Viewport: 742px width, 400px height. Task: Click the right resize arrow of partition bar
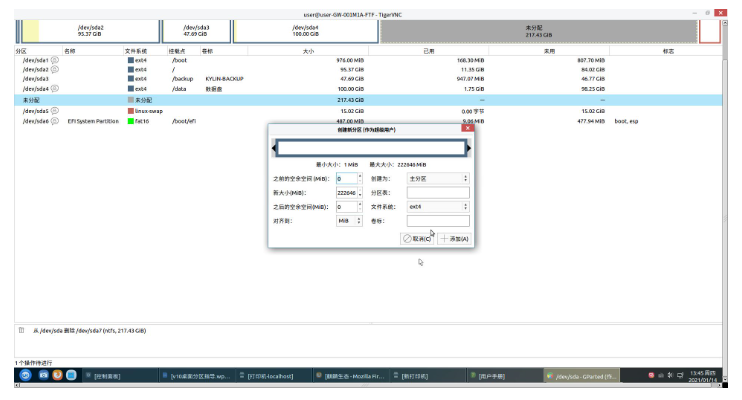pyautogui.click(x=470, y=149)
